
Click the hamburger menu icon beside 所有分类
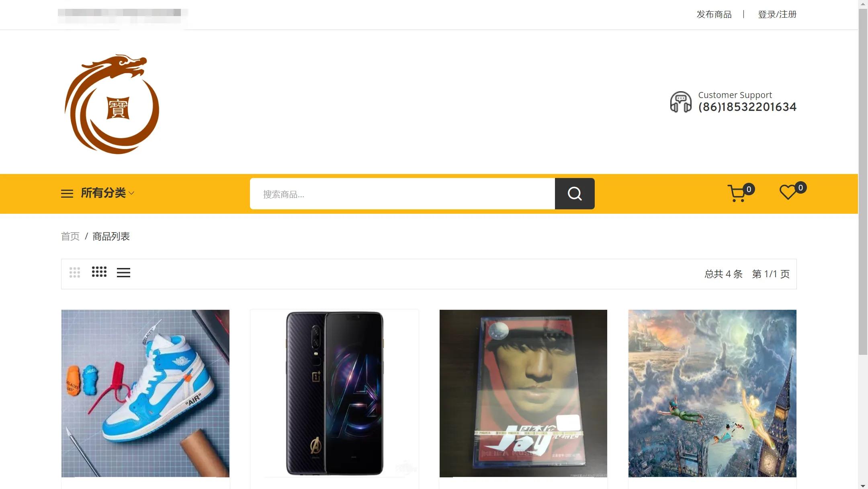tap(67, 194)
